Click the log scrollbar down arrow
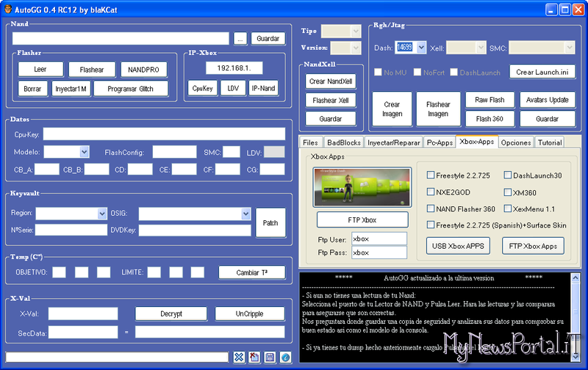Image resolution: width=588 pixels, height=370 pixels. point(576,358)
